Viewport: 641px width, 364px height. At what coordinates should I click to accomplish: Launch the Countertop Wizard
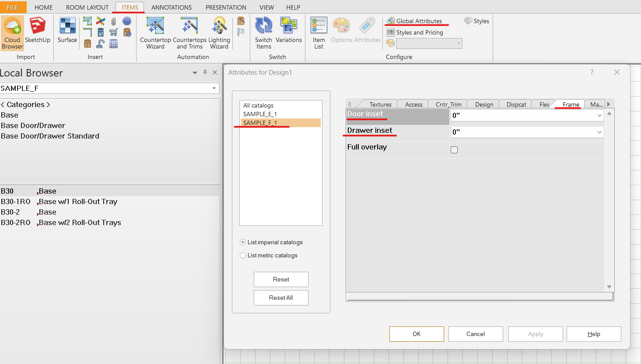(155, 33)
